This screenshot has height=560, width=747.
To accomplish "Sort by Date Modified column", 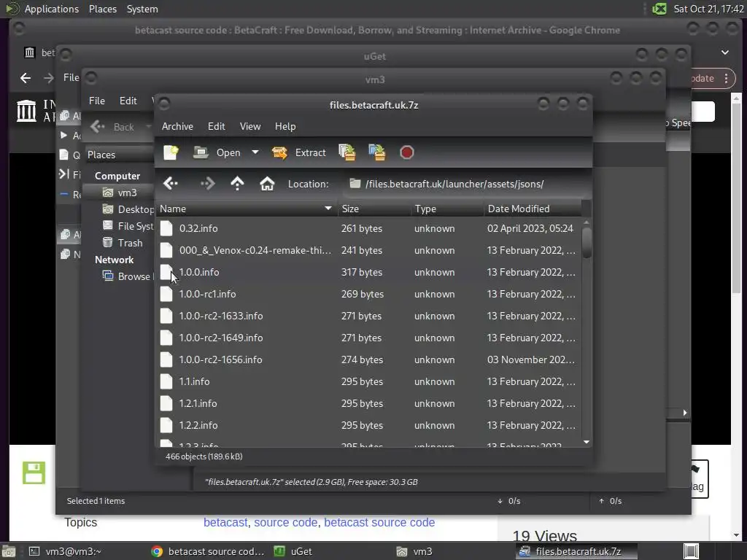I will 533,209.
